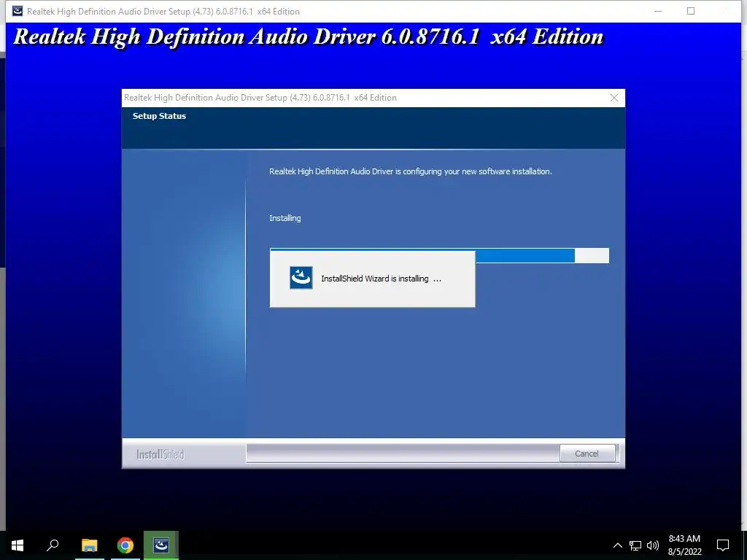Click the installation progress bar
The image size is (747, 560).
coord(439,255)
